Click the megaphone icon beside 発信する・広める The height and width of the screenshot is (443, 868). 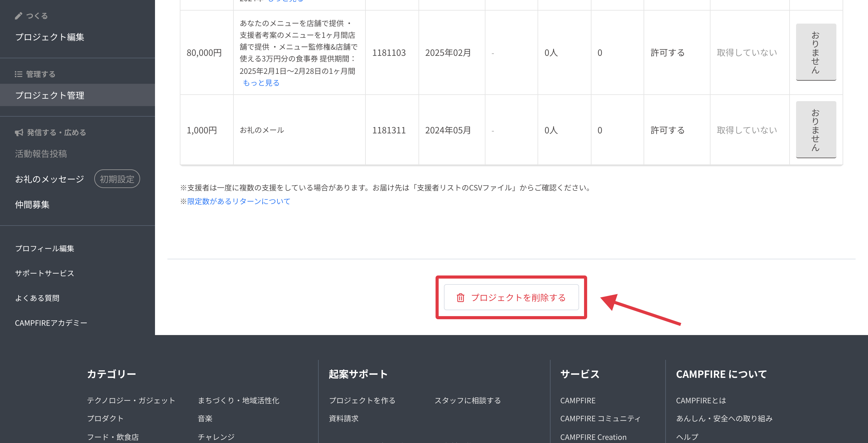coord(19,132)
